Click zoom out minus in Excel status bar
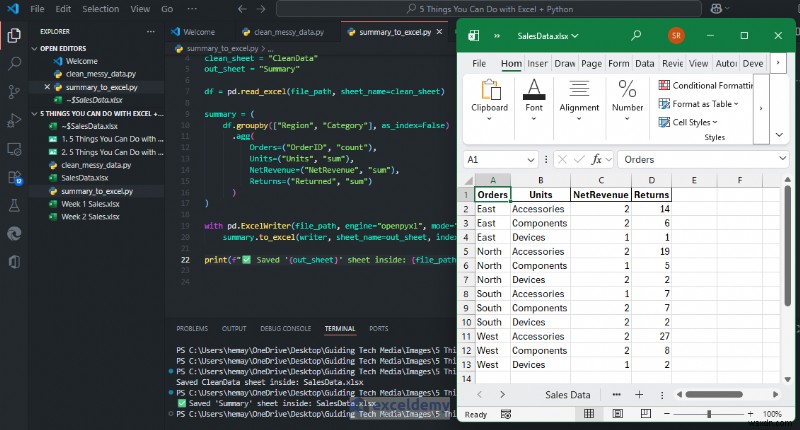Viewport: 800px width, 430px height. point(666,414)
